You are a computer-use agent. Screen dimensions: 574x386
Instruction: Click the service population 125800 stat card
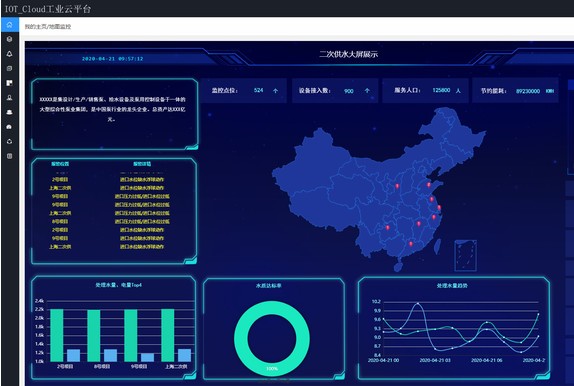tap(425, 90)
